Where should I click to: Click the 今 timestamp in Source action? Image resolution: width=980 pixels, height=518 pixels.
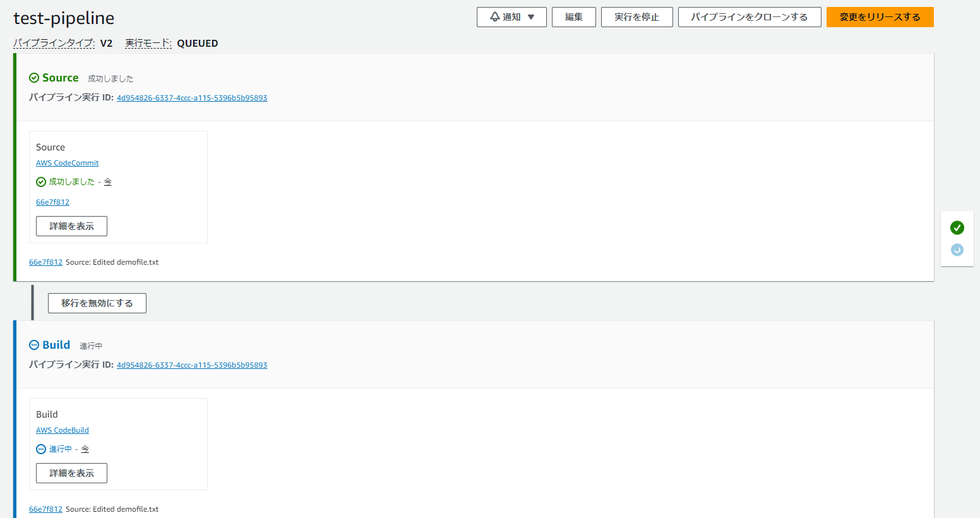[108, 182]
